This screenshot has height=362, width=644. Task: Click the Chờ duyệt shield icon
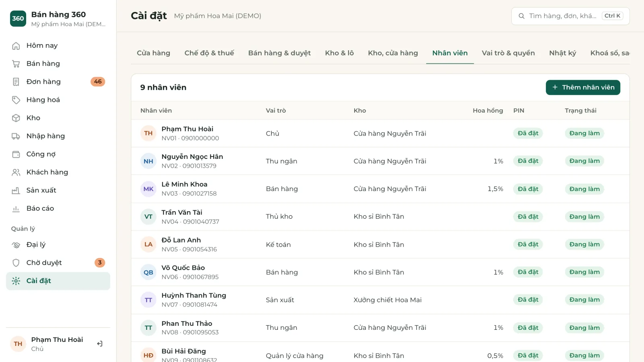pyautogui.click(x=16, y=263)
